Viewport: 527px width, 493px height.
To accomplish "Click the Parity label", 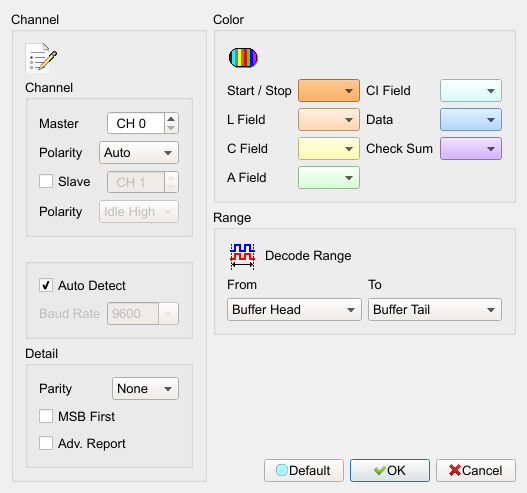I will [55, 389].
